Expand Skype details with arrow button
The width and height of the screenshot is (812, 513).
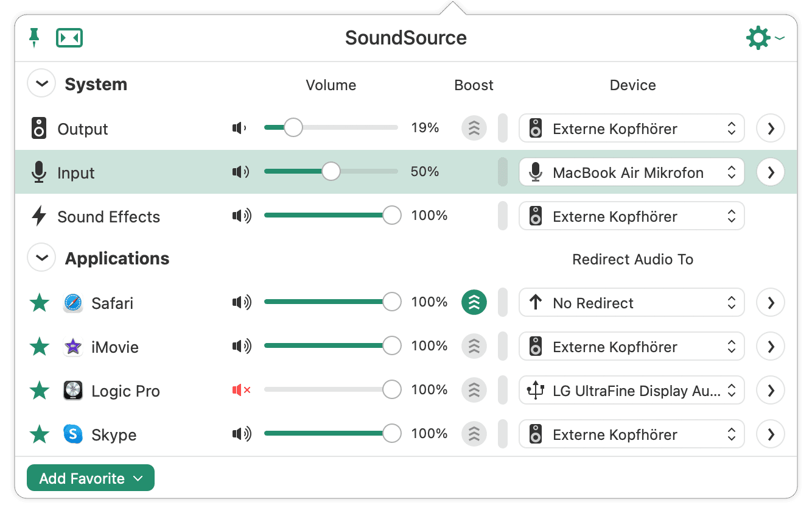point(771,434)
